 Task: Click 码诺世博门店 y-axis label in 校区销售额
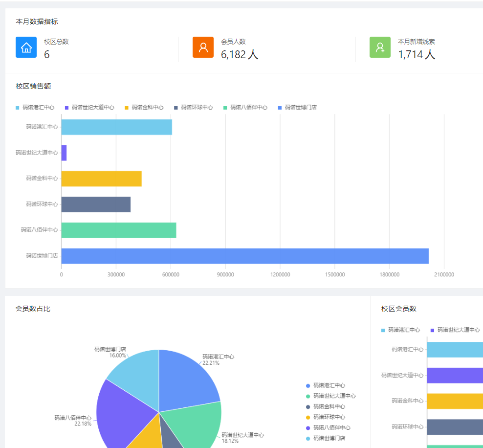tap(42, 256)
